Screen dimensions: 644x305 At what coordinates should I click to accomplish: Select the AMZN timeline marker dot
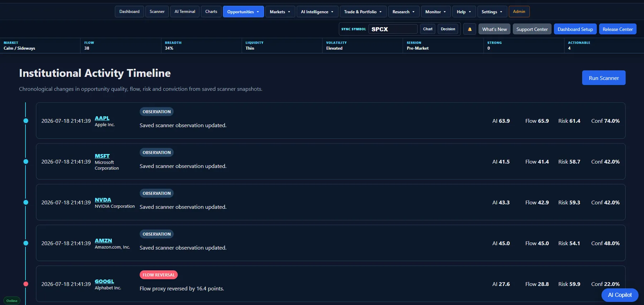[x=26, y=243]
